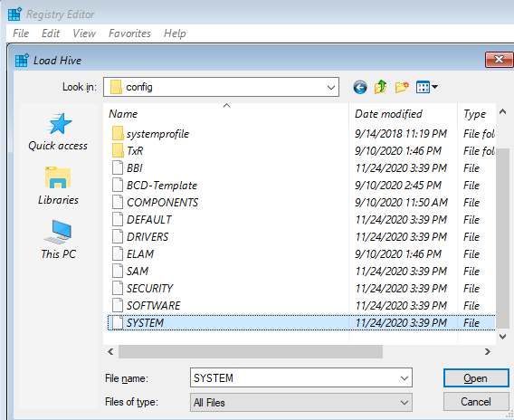Click the 9/10/2020 2:45 PM date cell
Viewport: 514px width, 420px height.
click(398, 186)
